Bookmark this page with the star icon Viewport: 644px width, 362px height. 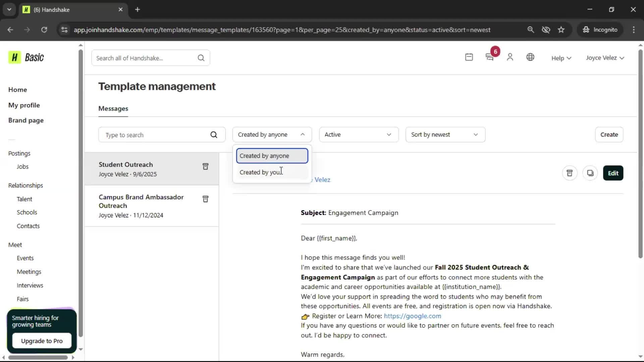click(x=561, y=30)
